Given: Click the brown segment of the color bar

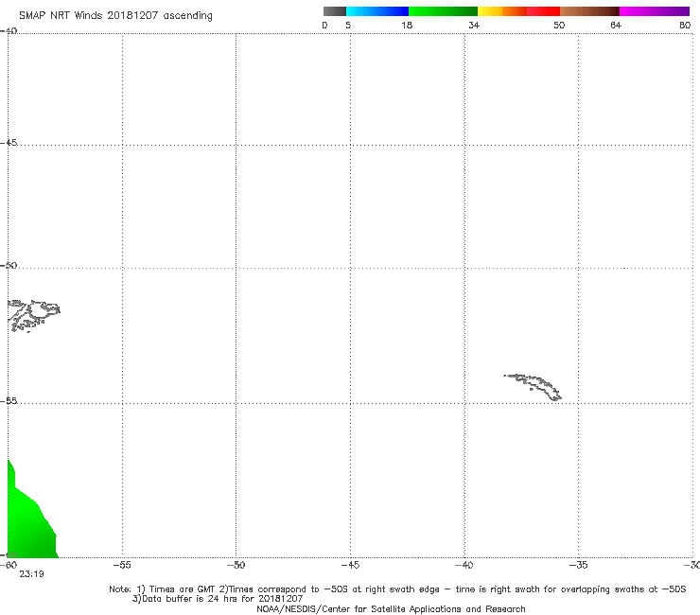Looking at the screenshot, I should (589, 11).
